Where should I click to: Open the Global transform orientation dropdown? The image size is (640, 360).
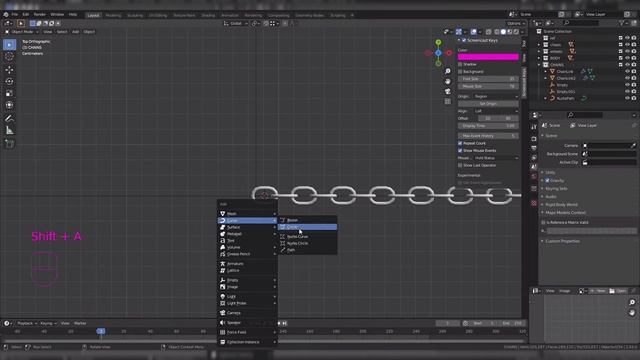[x=236, y=23]
